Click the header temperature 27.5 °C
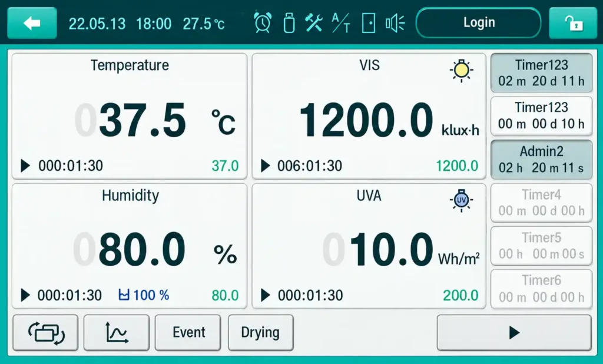Screen dimensions: 603x364 click(x=203, y=24)
